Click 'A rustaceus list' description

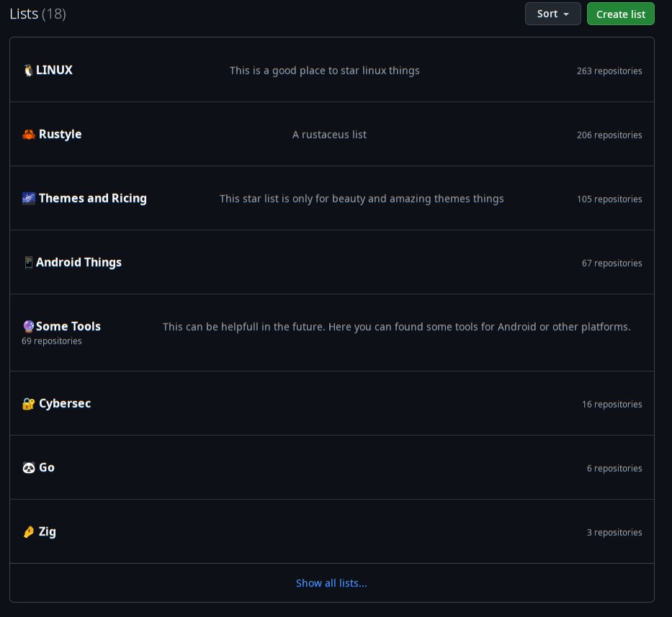point(329,135)
